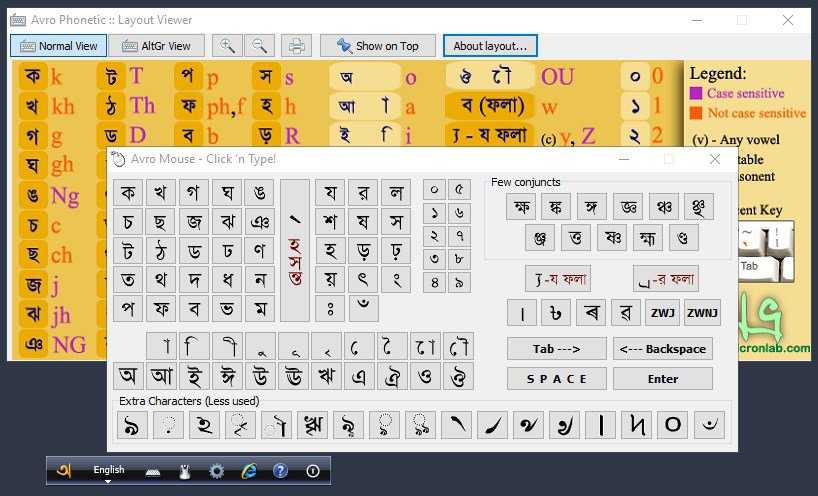This screenshot has height=496, width=818.
Task: Click the Tab ---> button
Action: [x=556, y=348]
